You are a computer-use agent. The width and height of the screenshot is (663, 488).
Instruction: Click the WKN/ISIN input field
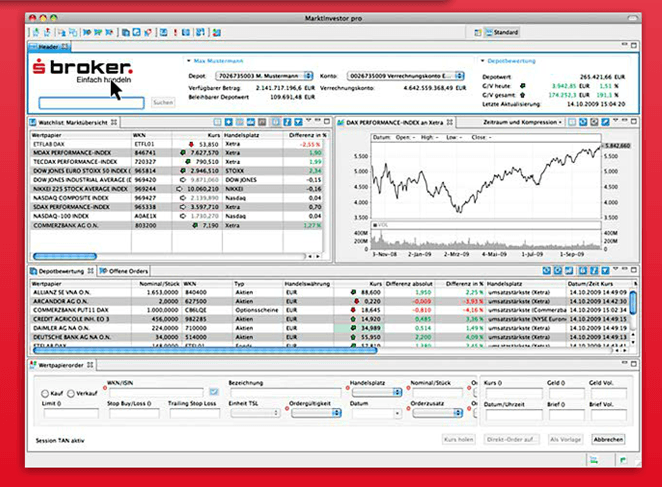tap(156, 392)
